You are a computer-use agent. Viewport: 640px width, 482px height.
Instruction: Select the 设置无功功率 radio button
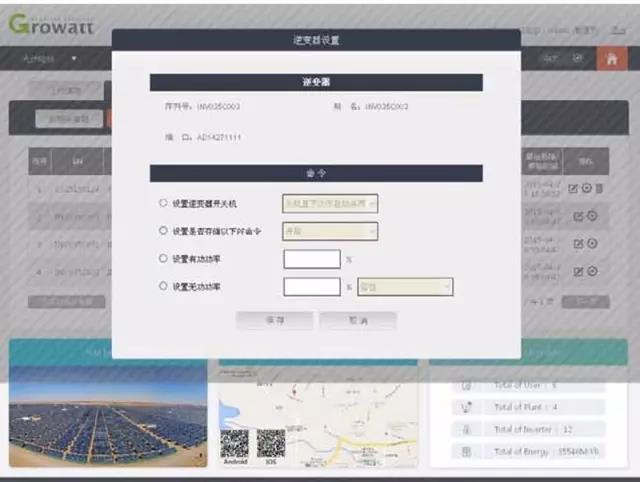pos(164,286)
